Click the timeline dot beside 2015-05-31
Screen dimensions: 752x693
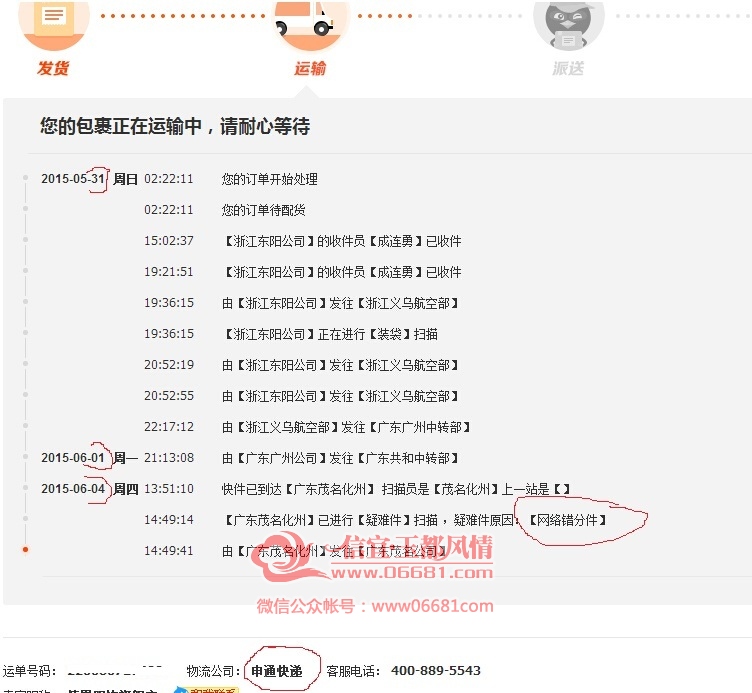25,178
